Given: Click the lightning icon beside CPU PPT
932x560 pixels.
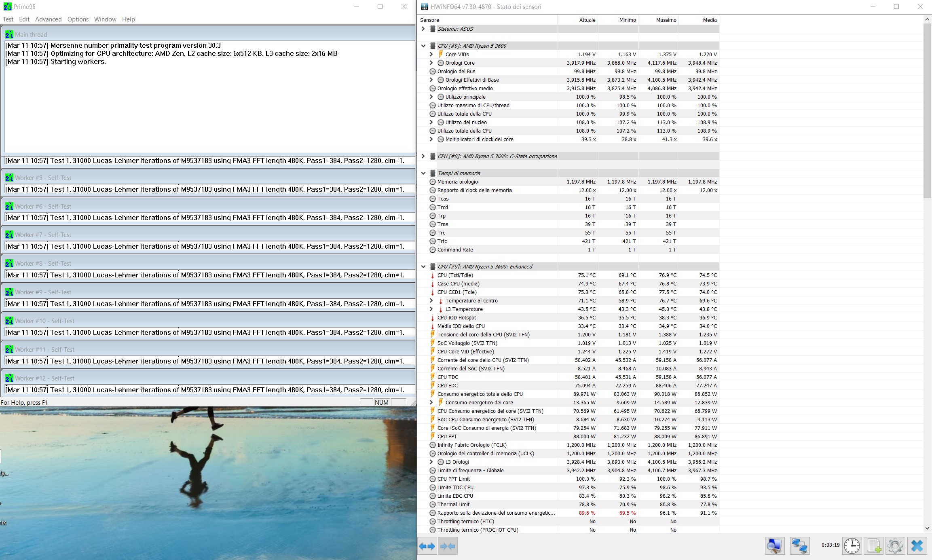Looking at the screenshot, I should [x=433, y=437].
